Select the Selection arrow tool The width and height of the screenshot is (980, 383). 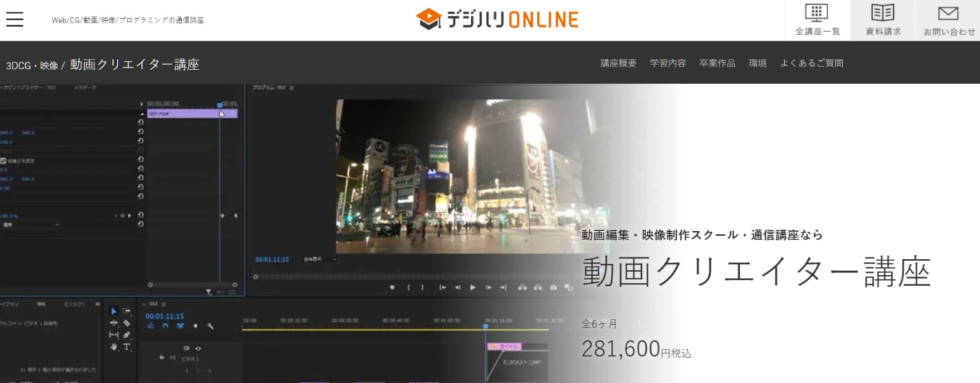114,312
